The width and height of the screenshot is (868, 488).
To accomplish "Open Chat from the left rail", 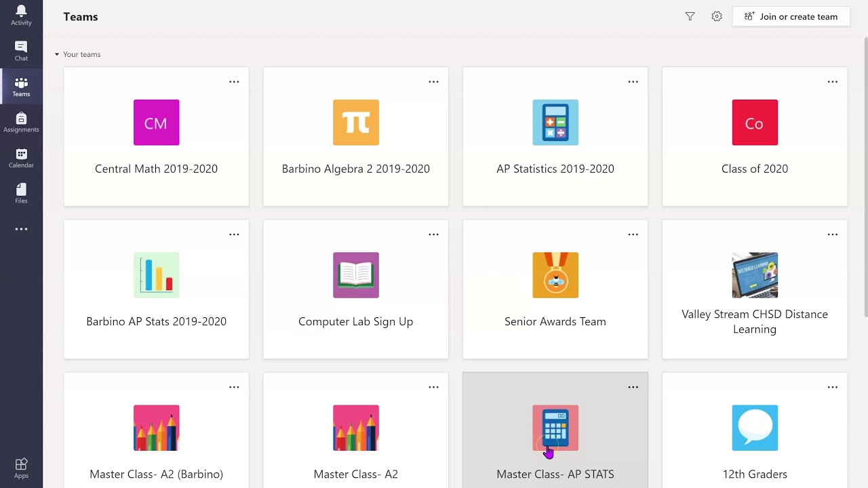I will point(21,51).
